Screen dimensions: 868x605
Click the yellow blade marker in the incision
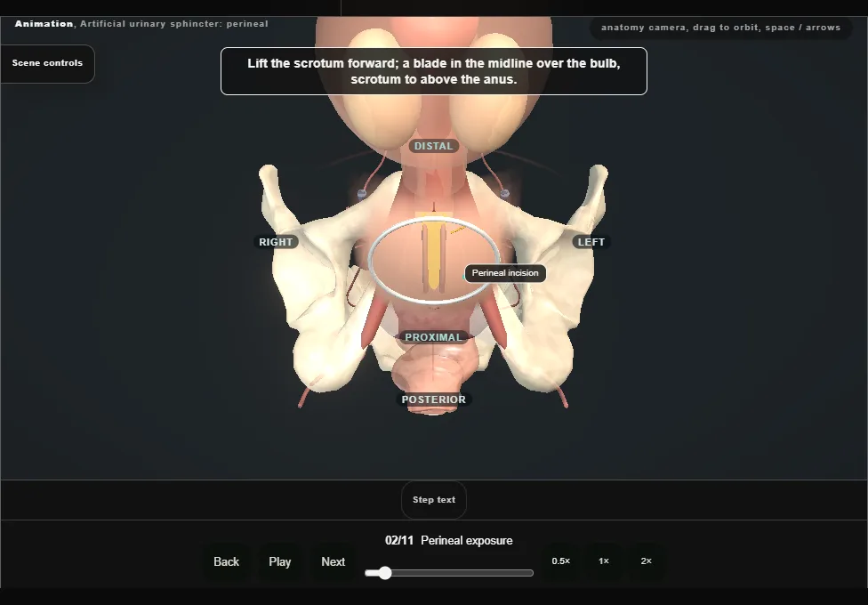coord(433,254)
